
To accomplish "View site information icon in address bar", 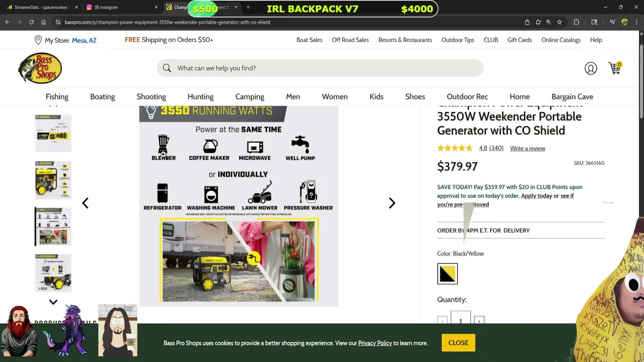I will point(58,22).
